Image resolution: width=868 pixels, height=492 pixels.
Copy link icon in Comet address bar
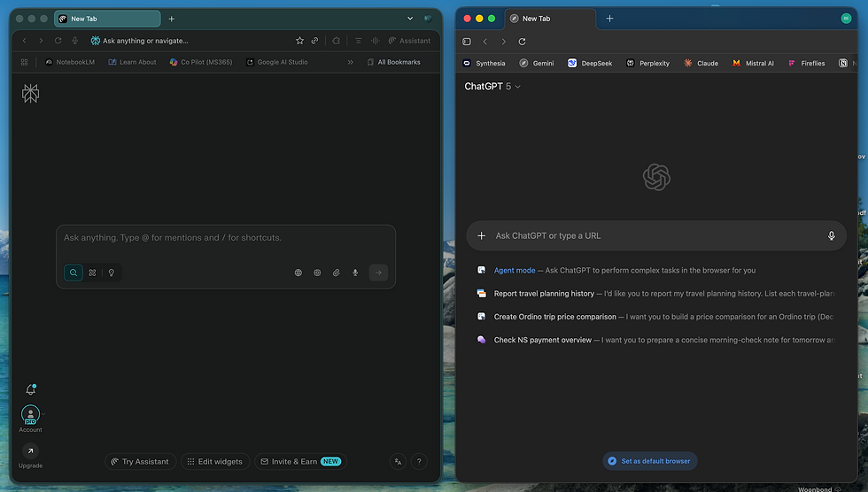tap(314, 41)
